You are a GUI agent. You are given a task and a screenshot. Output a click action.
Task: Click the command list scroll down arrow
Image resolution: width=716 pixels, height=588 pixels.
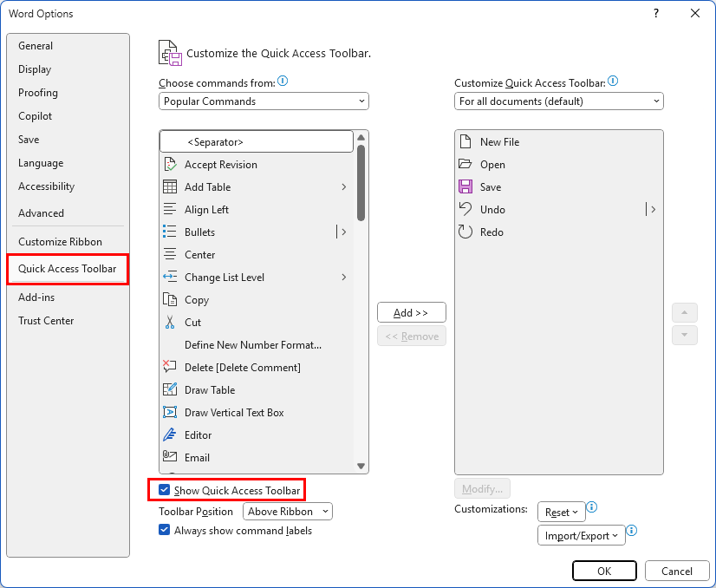tap(361, 466)
